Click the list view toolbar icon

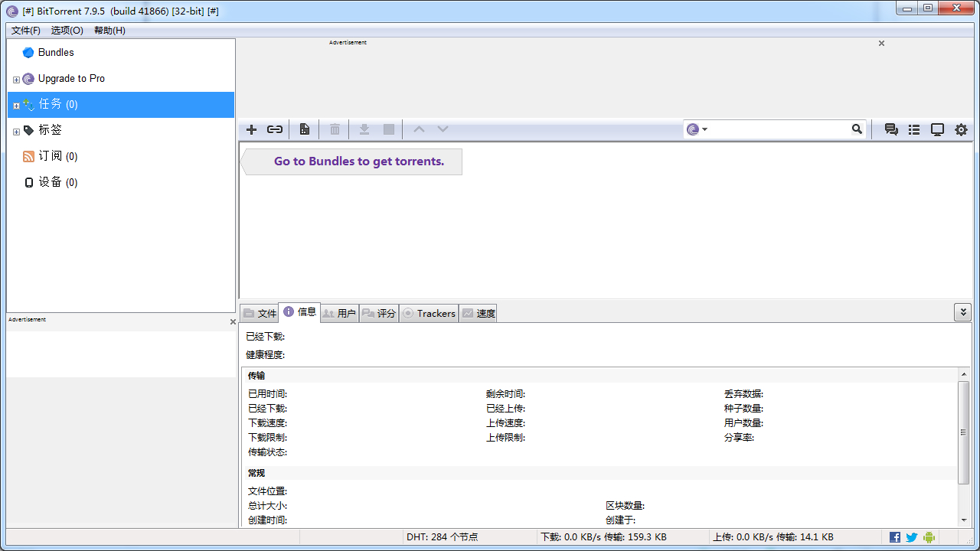pos(914,129)
